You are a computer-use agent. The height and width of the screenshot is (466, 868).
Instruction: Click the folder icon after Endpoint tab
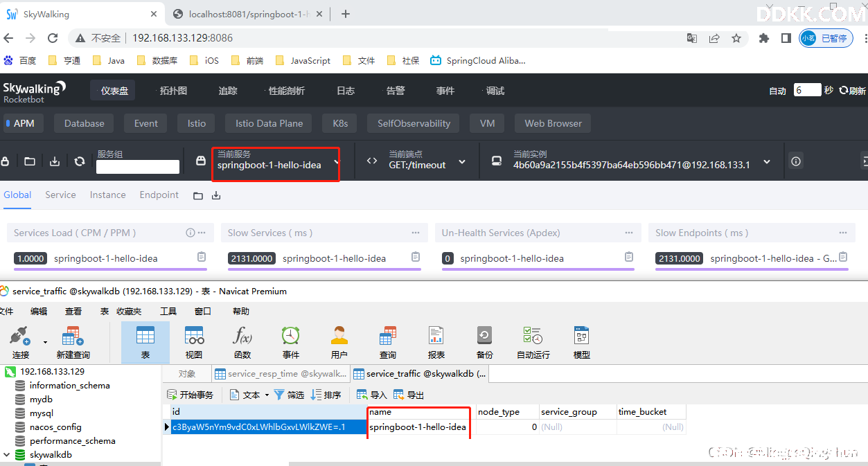[x=198, y=196]
